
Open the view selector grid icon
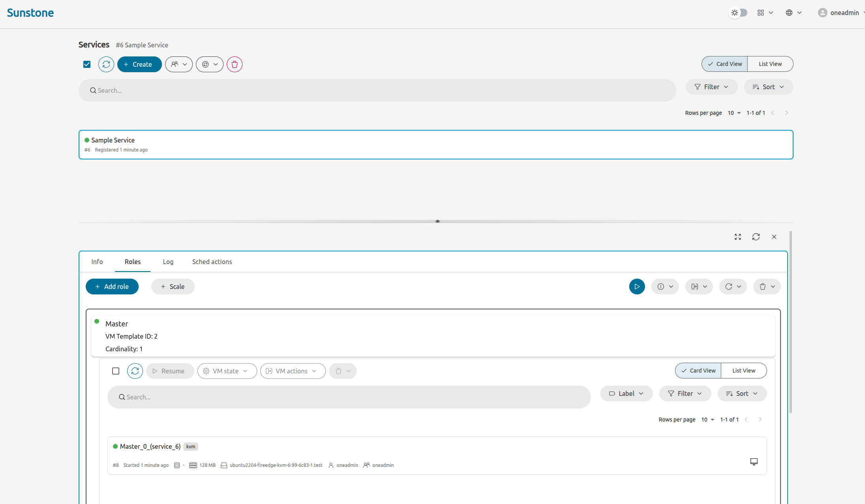(765, 13)
